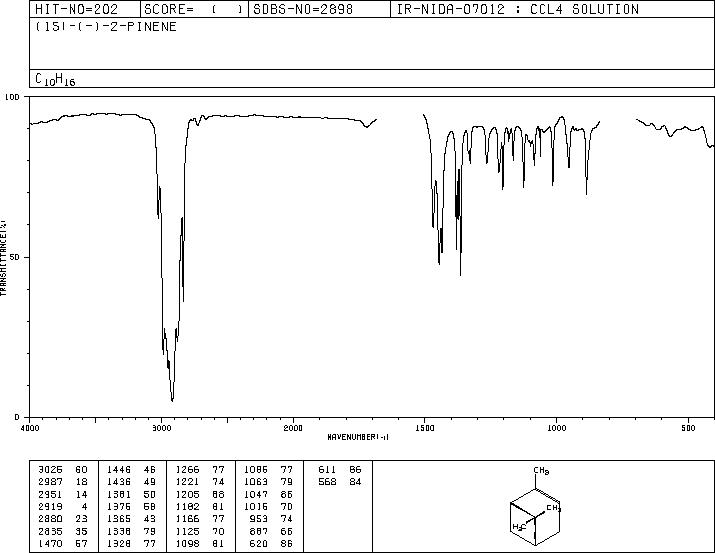Image resolution: width=715 pixels, height=553 pixels.
Task: Click the SCORE= ( ) header field
Action: coord(193,9)
